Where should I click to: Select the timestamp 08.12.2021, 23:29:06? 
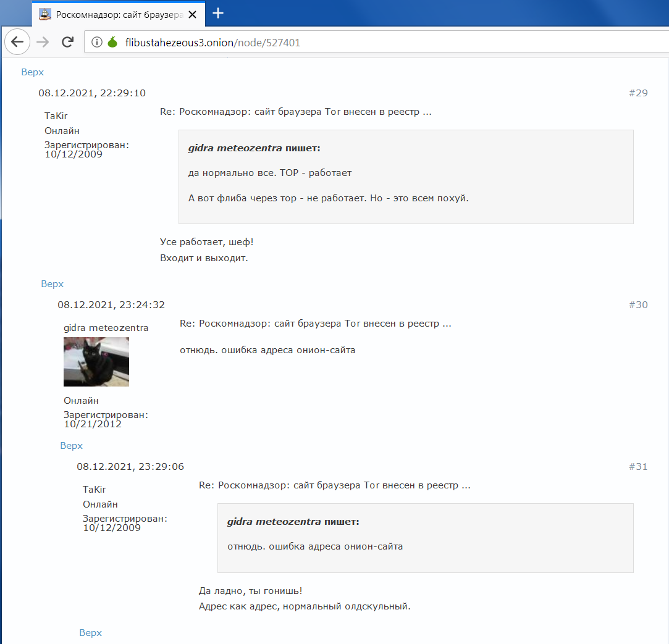click(x=130, y=467)
